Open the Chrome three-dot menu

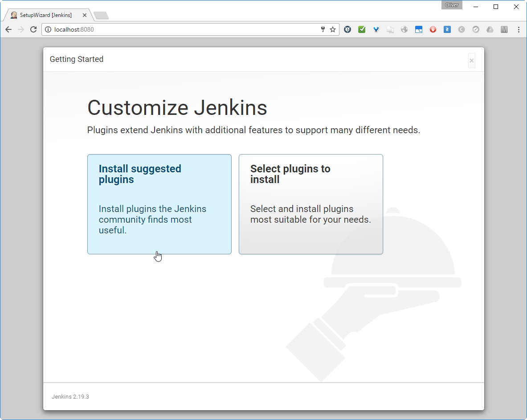(519, 30)
